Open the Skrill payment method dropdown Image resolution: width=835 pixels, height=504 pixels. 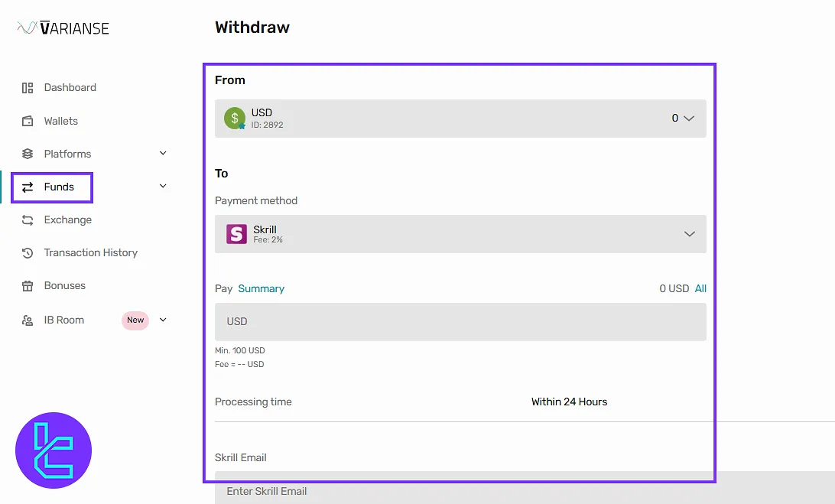point(689,234)
